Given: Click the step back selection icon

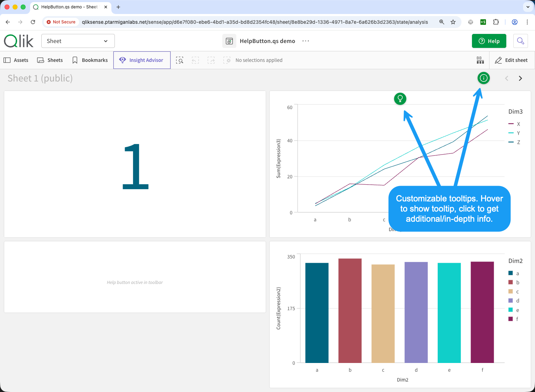Looking at the screenshot, I should pos(195,60).
